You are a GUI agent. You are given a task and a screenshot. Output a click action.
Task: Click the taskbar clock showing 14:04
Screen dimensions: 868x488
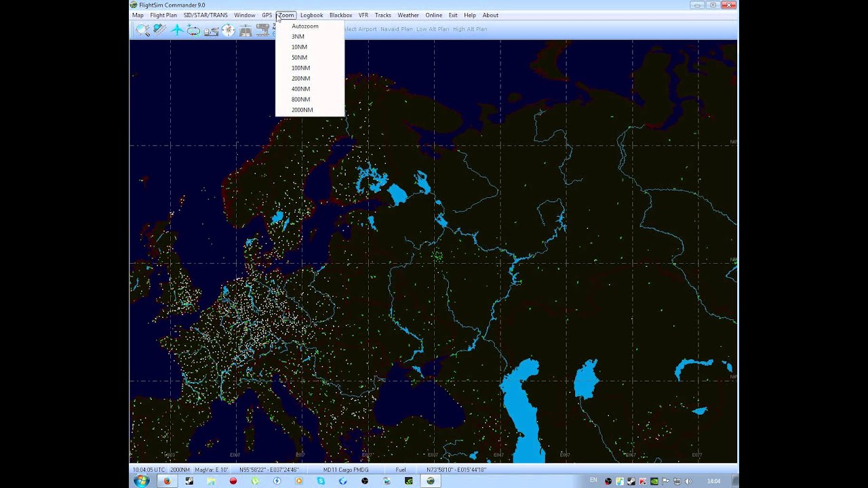pos(713,481)
